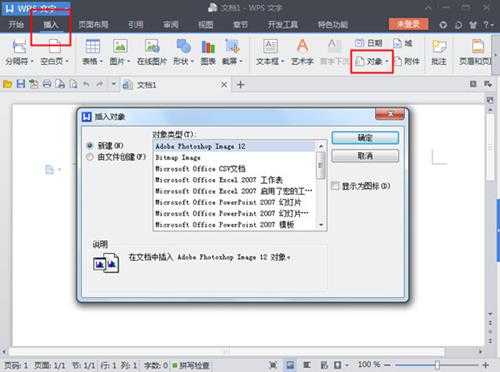Image resolution: width=500 pixels, height=372 pixels.
Task: Click the undo arrow icon
Action: [86, 84]
